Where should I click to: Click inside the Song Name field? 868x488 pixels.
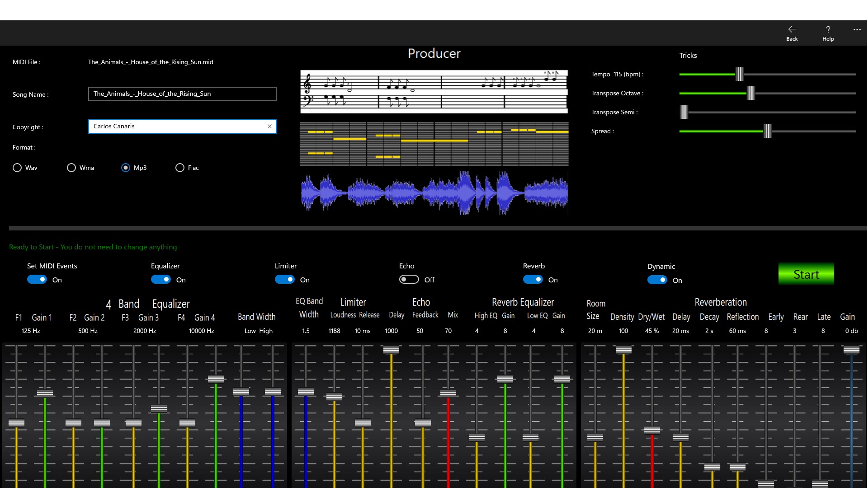(181, 94)
